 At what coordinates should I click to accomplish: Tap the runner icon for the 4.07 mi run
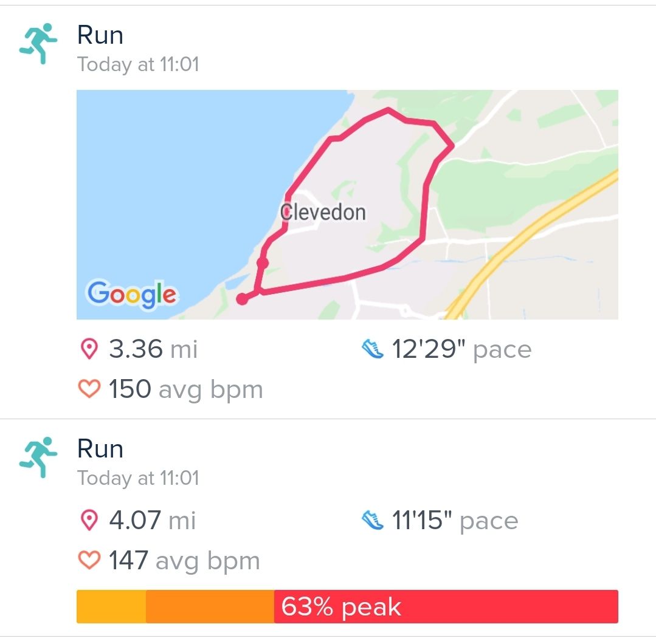click(38, 457)
